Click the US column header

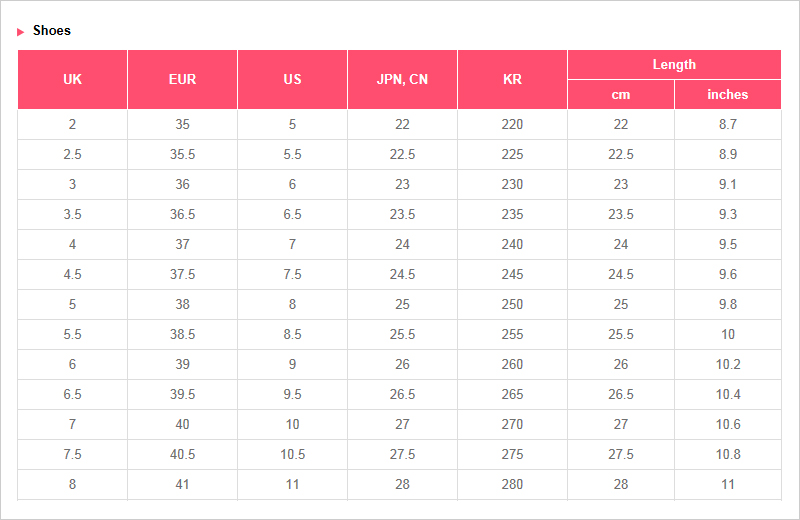coord(292,79)
